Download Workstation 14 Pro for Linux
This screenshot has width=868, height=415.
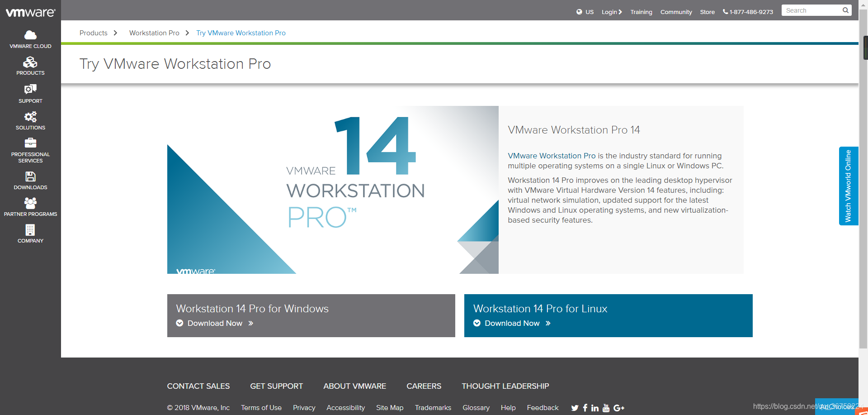[x=608, y=315]
